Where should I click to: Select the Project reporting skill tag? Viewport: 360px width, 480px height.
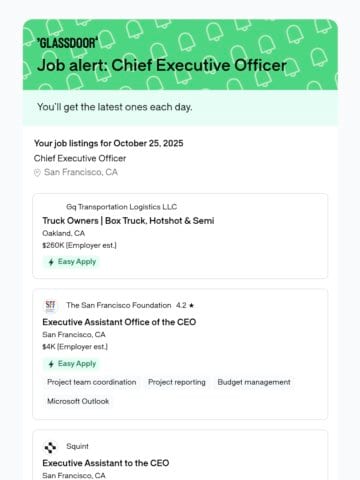[177, 382]
